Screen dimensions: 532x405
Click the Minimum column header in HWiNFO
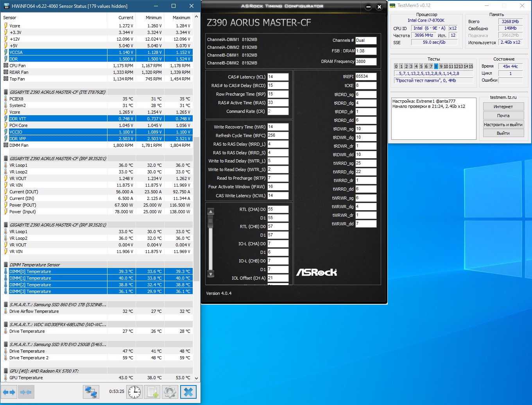150,18
